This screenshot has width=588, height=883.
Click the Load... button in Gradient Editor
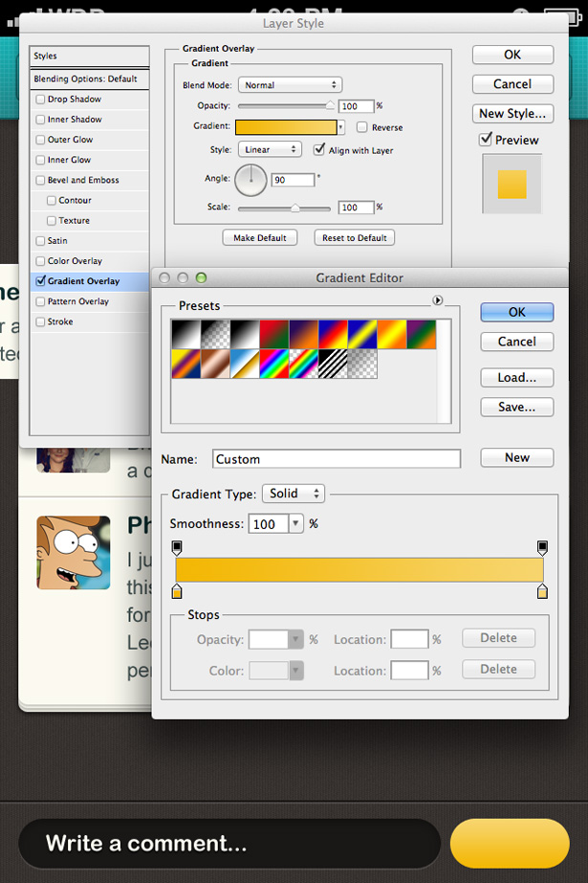[x=516, y=378]
